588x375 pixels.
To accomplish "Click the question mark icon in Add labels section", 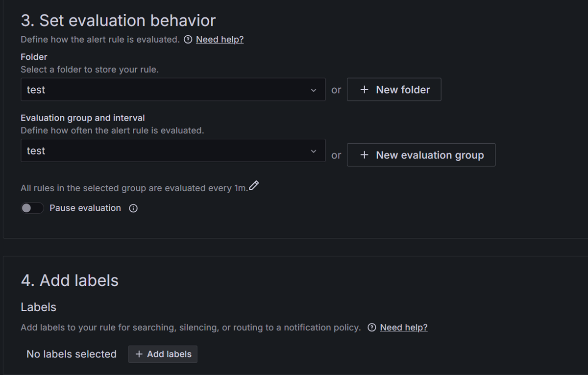I will pyautogui.click(x=372, y=327).
